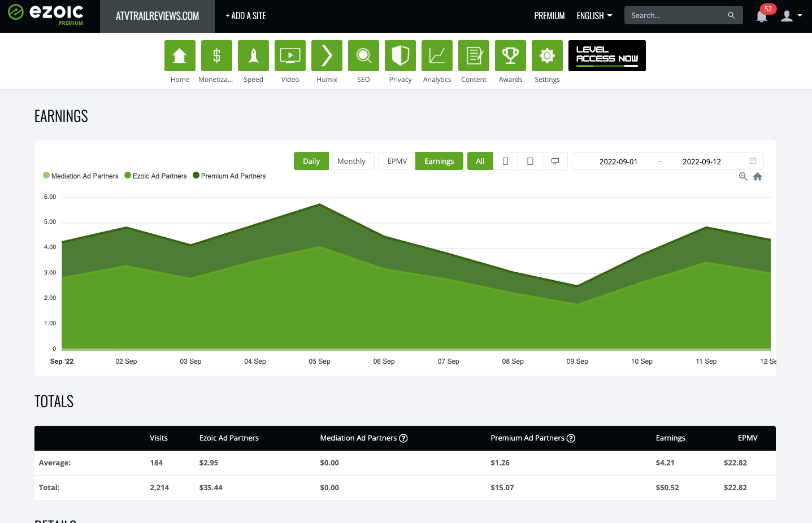
Task: Open the Awards trophy icon
Action: point(510,55)
